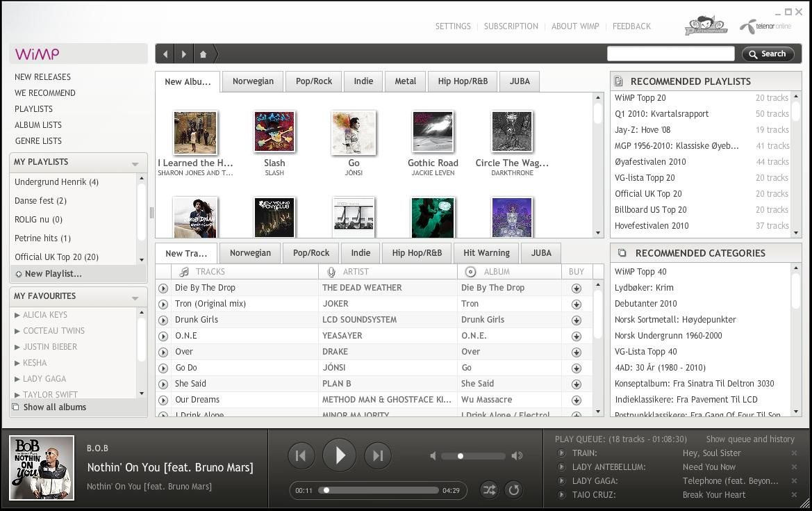
Task: Go back with the left arrow icon
Action: click(165, 54)
